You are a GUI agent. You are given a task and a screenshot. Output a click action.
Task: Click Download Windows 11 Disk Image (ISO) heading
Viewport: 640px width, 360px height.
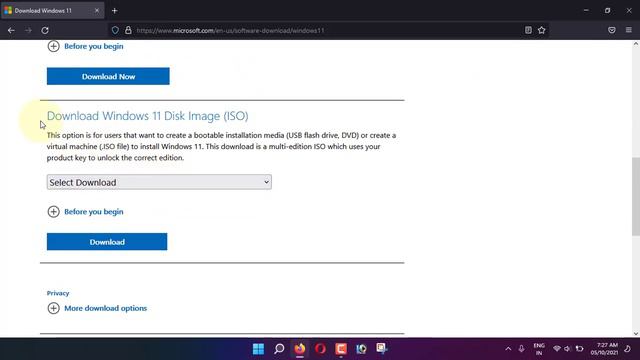[x=147, y=116]
